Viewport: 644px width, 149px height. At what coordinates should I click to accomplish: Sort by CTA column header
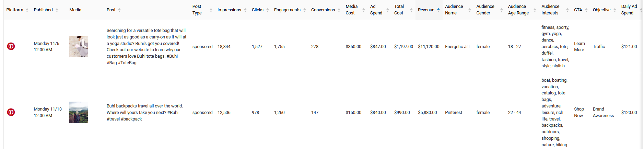[x=578, y=10]
